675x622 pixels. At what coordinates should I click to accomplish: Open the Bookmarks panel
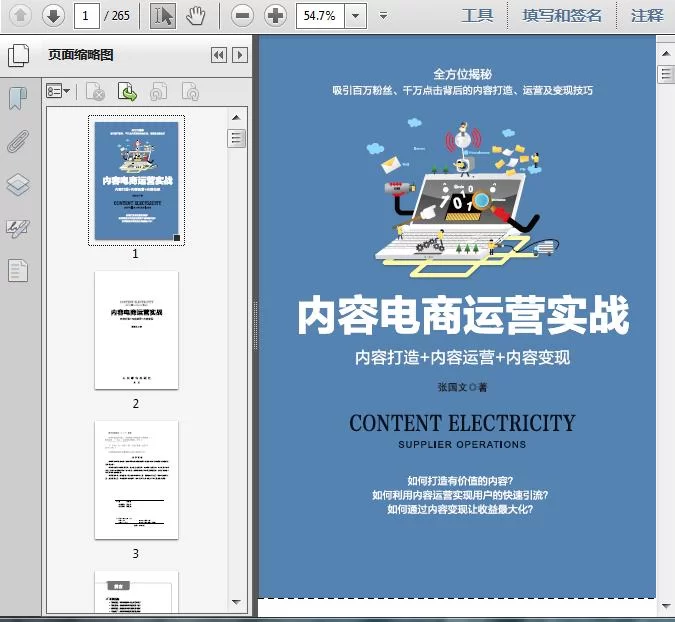click(18, 99)
